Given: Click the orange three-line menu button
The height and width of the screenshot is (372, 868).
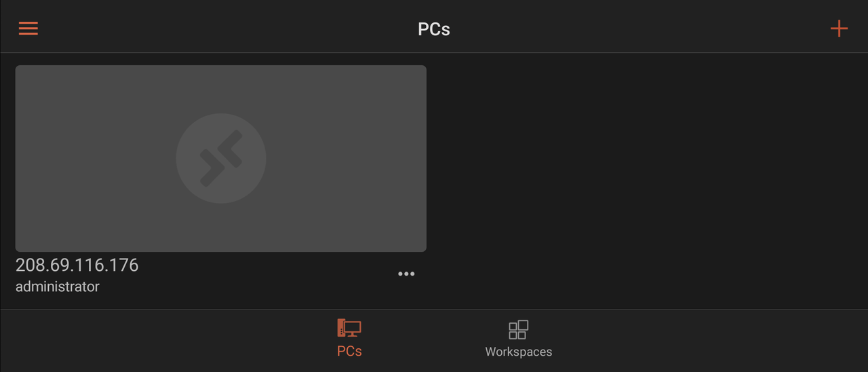Looking at the screenshot, I should 28,29.
